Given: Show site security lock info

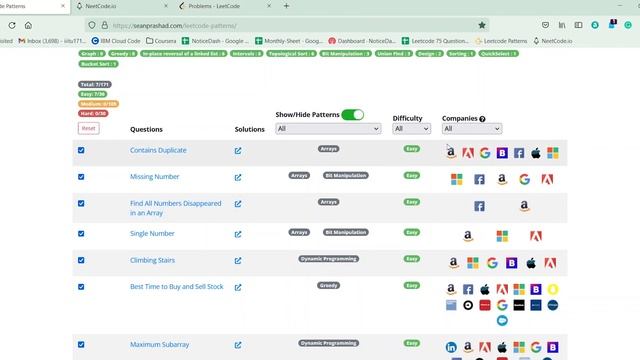Looking at the screenshot, I should [104, 25].
